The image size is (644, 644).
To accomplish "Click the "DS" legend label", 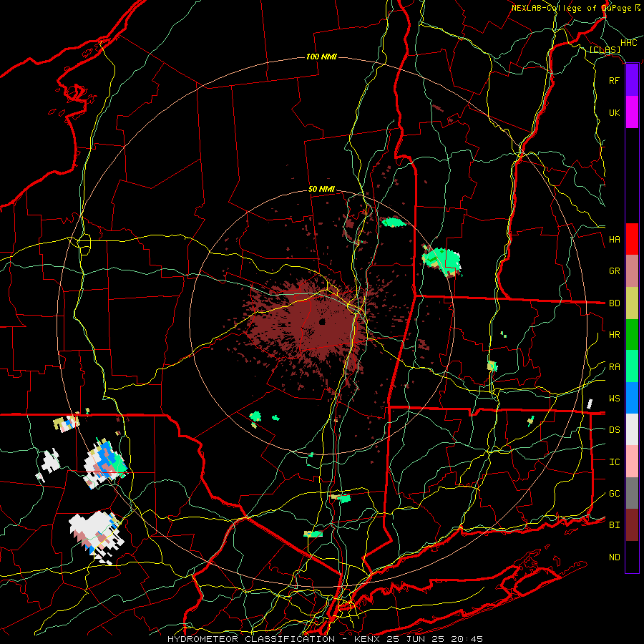I will pyautogui.click(x=615, y=430).
